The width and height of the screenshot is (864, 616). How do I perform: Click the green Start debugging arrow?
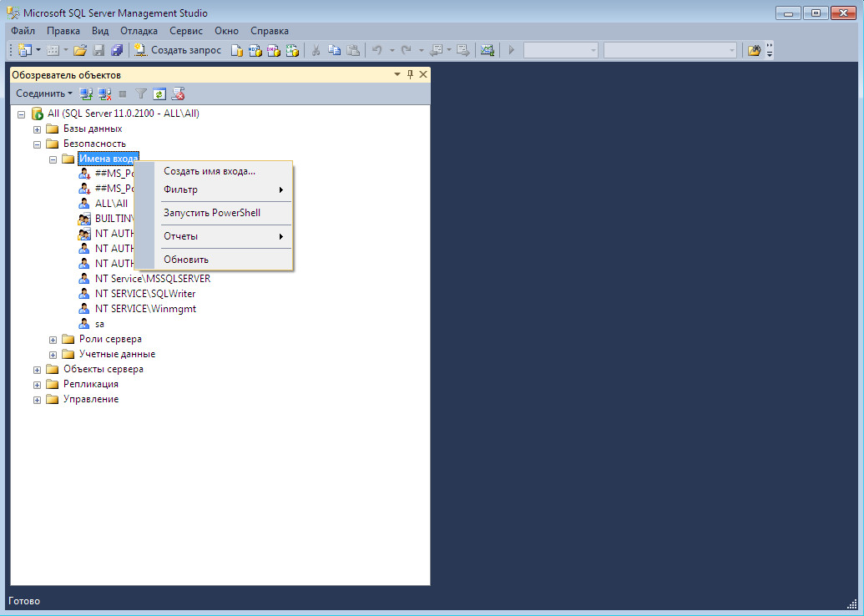coord(512,50)
